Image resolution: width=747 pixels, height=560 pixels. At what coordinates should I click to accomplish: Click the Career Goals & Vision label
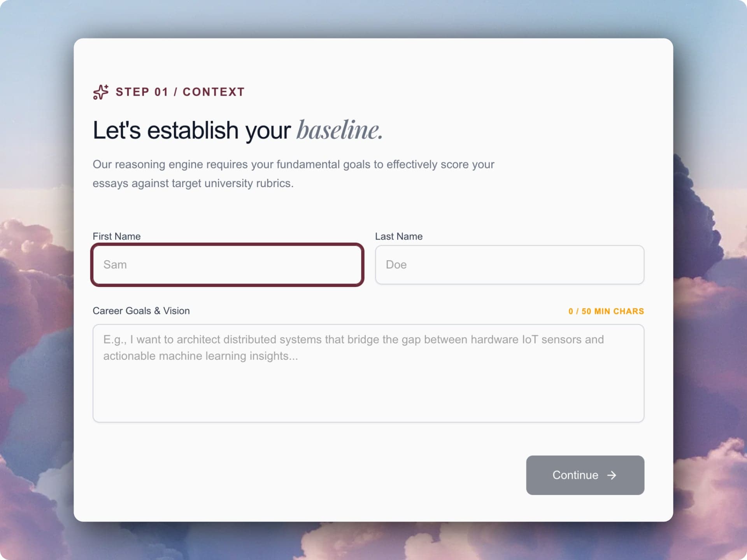coord(141,311)
